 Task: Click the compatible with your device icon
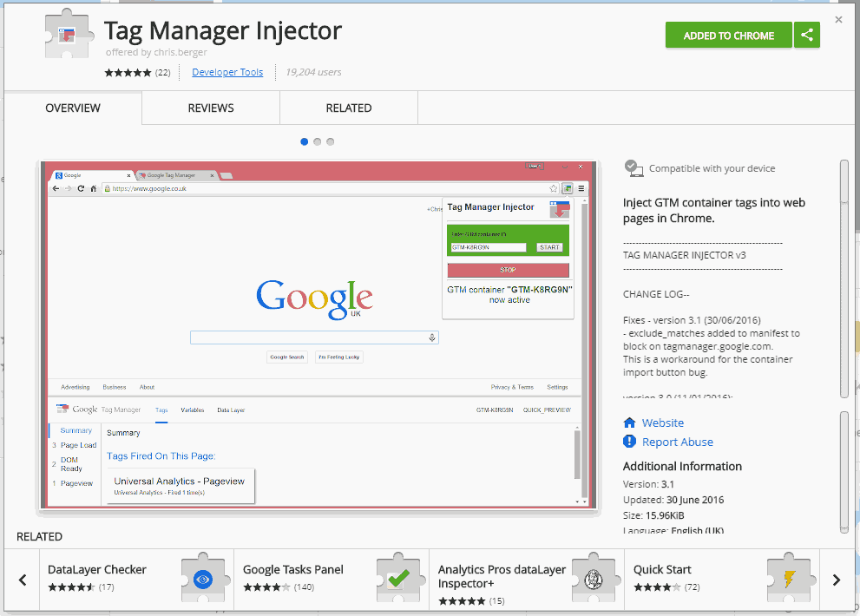click(x=634, y=168)
